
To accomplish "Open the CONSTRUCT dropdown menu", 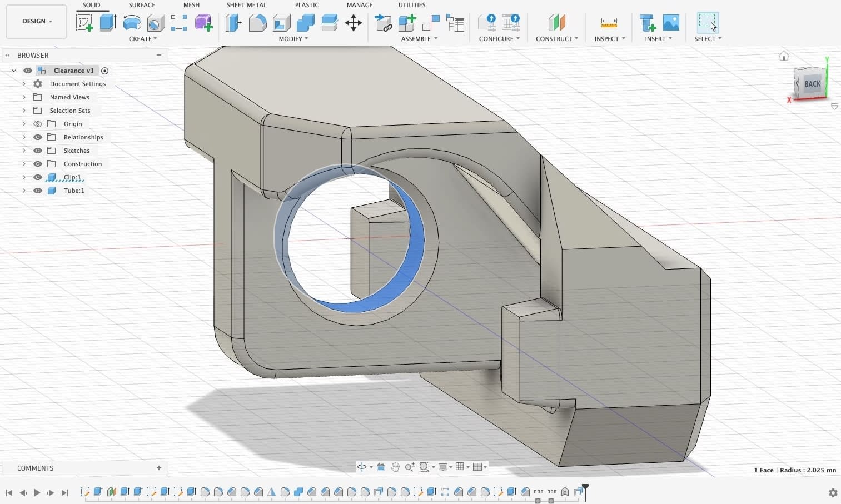I will pyautogui.click(x=557, y=39).
